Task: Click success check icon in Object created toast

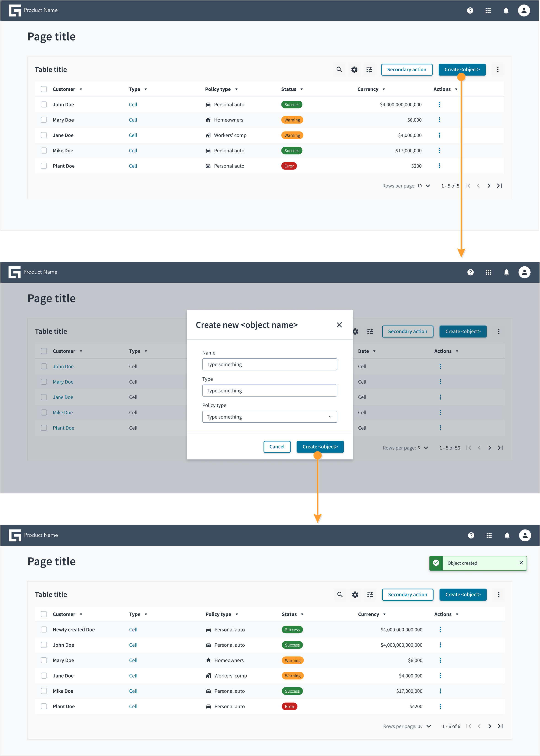Action: pos(436,563)
